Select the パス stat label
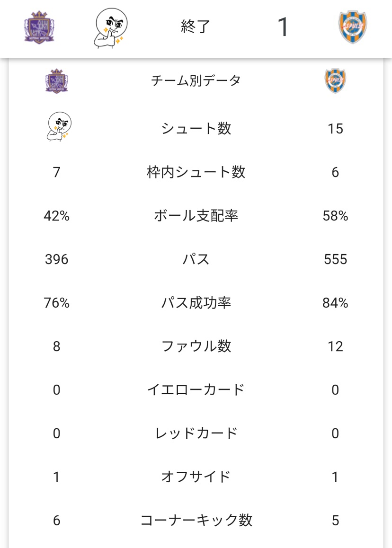 196,259
